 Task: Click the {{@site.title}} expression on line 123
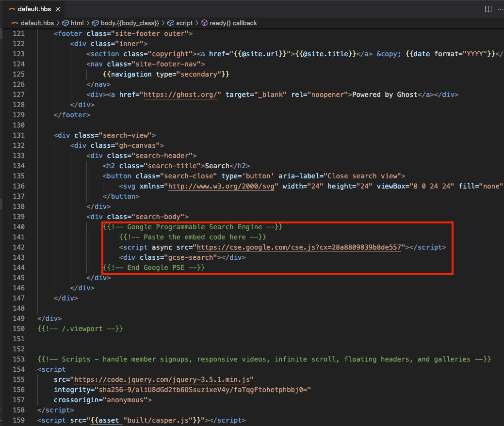point(325,54)
